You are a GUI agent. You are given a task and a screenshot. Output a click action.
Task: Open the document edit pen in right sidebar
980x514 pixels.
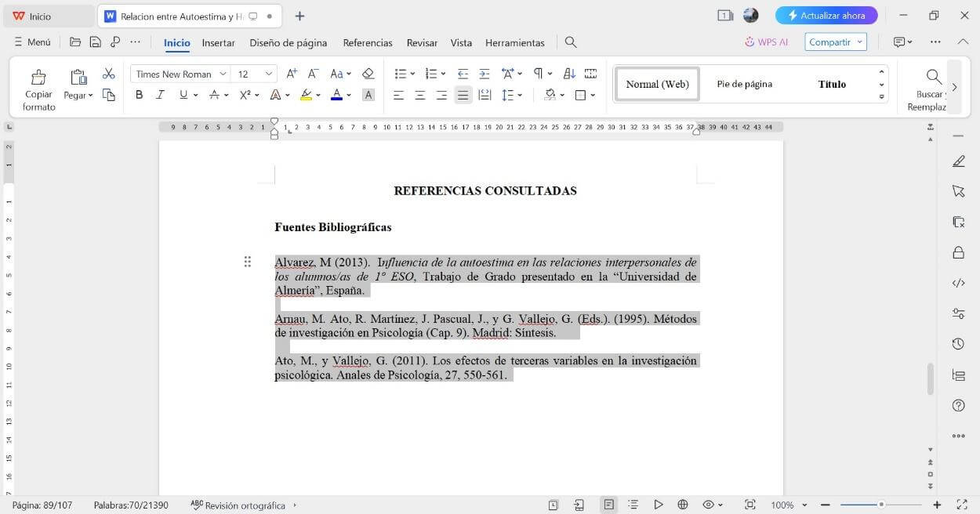pos(958,161)
